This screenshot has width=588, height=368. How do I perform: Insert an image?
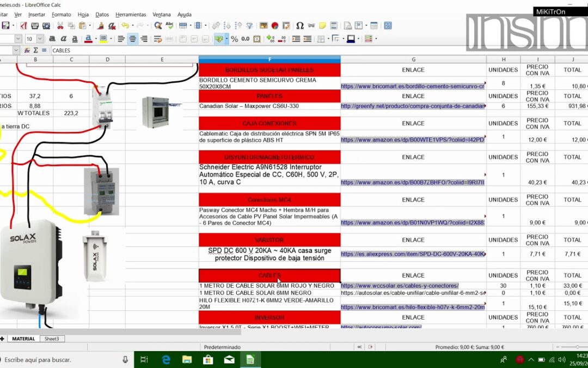click(264, 26)
